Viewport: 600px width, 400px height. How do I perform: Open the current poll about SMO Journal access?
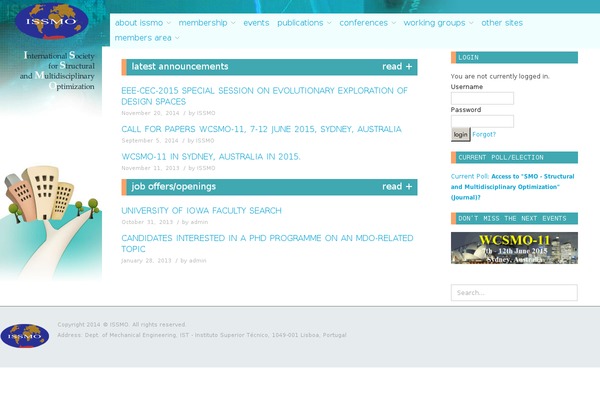tap(512, 187)
